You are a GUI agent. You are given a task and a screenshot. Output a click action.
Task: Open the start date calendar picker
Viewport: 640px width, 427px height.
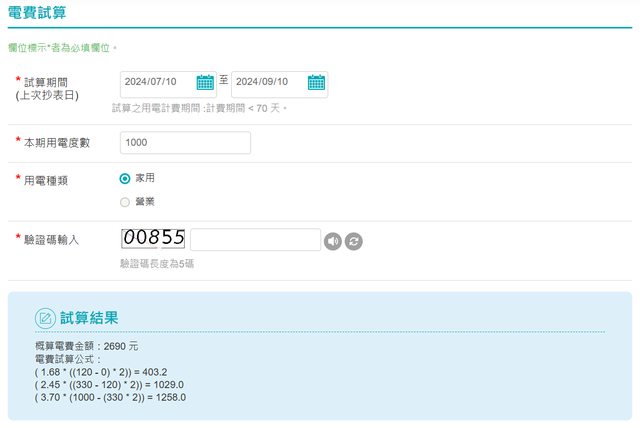coord(205,83)
